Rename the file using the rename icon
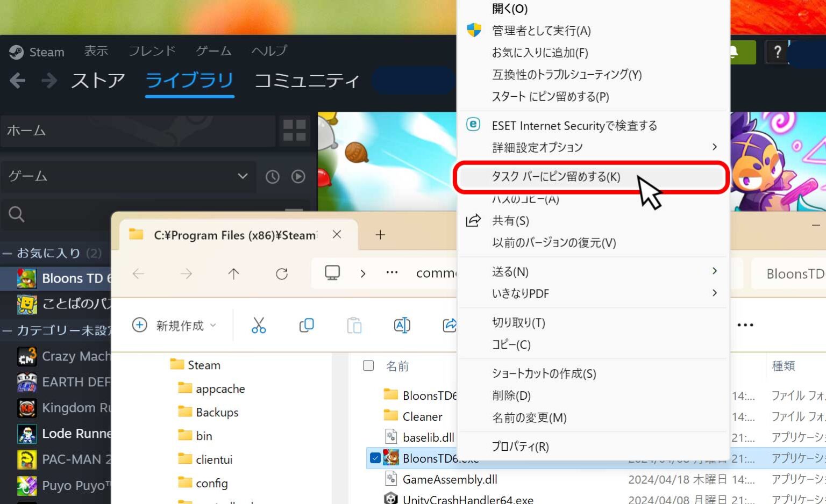Image resolution: width=826 pixels, height=504 pixels. [402, 325]
